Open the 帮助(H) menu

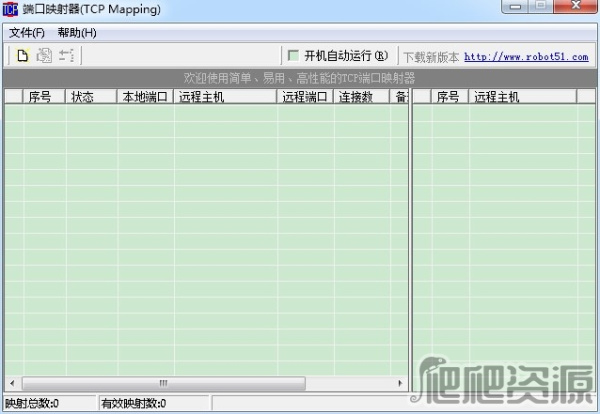tap(77, 33)
